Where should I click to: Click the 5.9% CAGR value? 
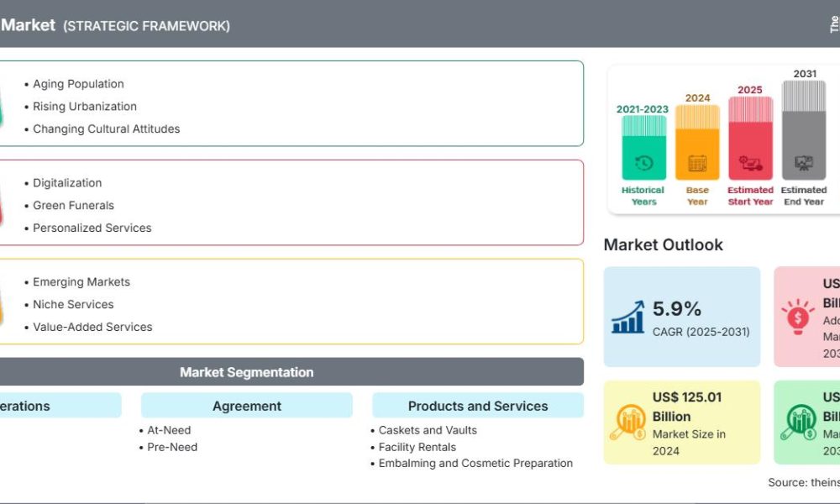[x=677, y=309]
